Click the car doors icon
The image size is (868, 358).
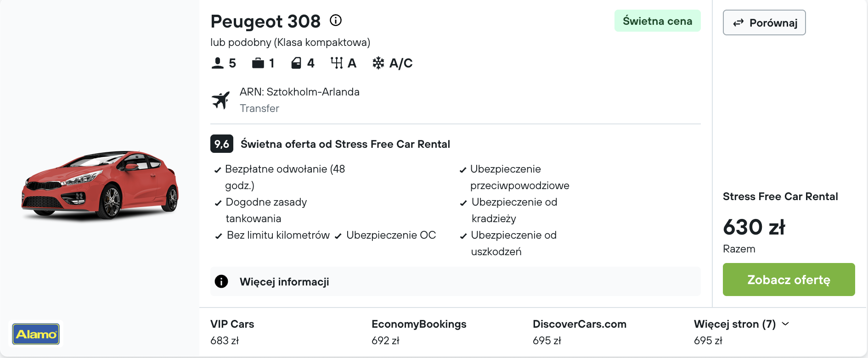(x=296, y=63)
